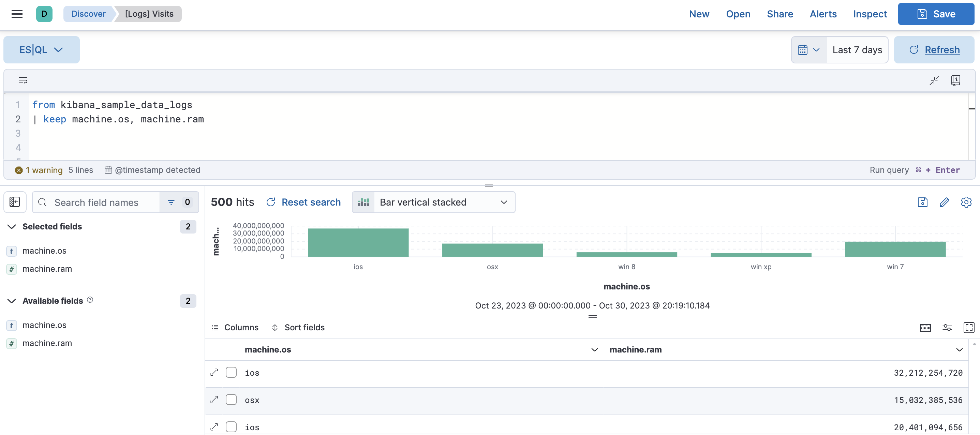Open the main navigation hamburger menu
This screenshot has height=435, width=980.
pos(17,14)
